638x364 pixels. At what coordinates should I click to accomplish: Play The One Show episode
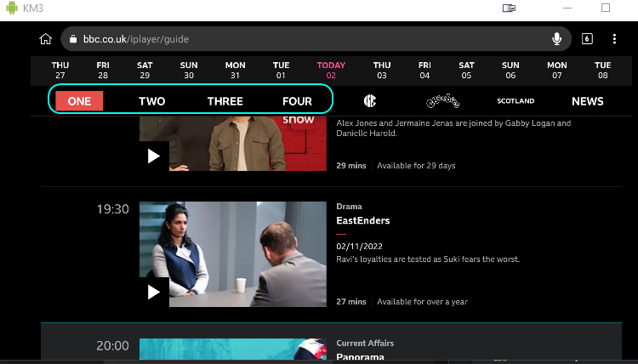(x=154, y=156)
